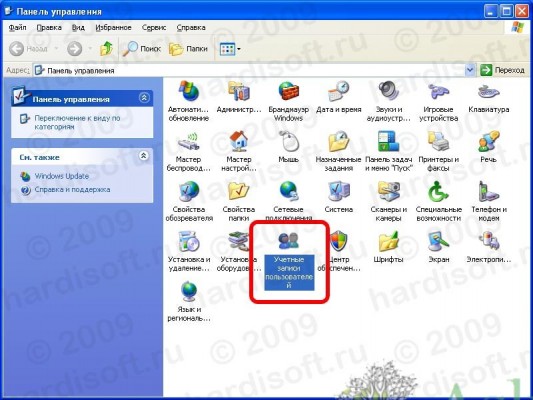Click the title bar window icon
This screenshot has height=400, width=533.
point(8,11)
